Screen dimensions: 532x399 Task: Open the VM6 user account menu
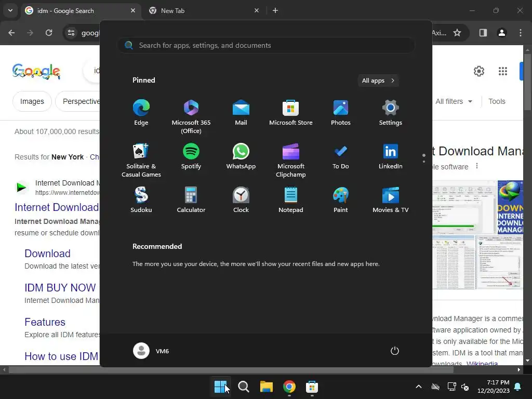click(151, 351)
